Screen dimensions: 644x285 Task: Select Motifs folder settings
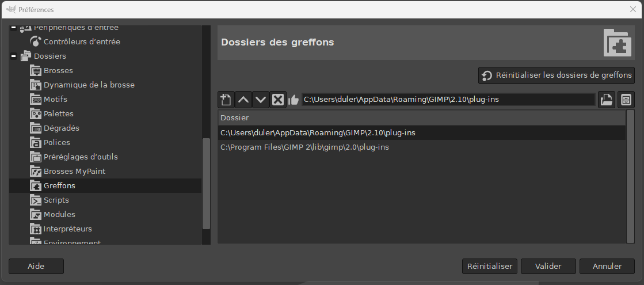[55, 100]
